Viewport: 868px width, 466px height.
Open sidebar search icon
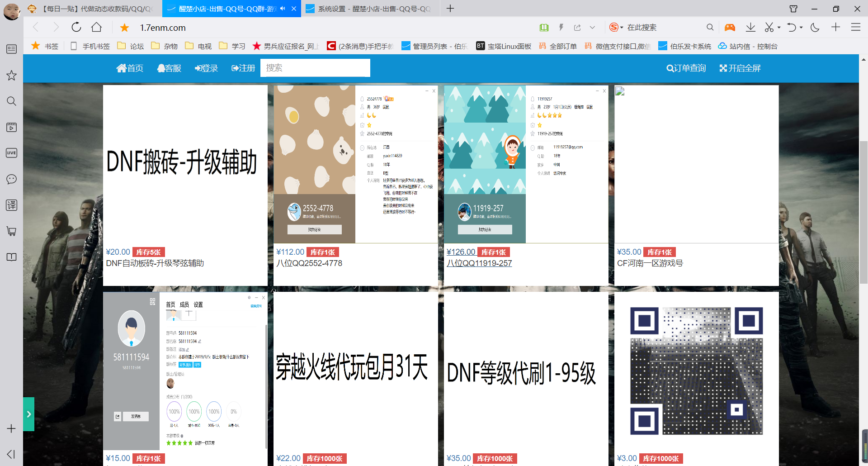(x=11, y=101)
